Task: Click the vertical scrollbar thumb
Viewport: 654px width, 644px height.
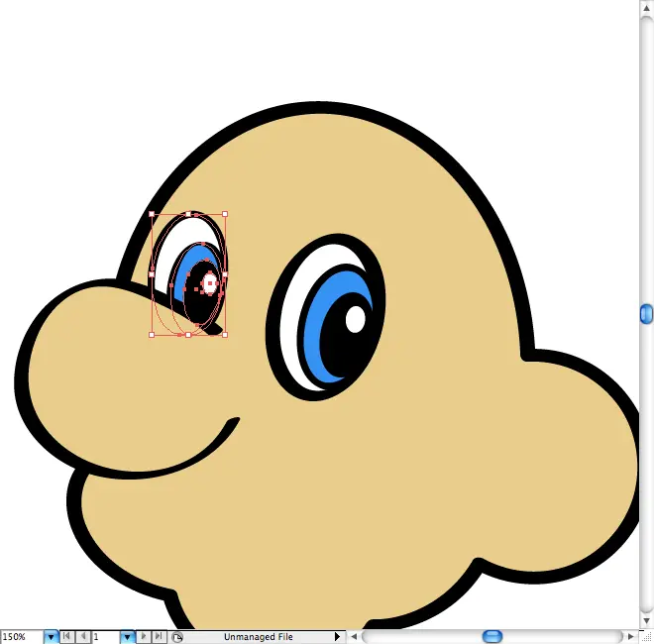Action: [x=646, y=314]
